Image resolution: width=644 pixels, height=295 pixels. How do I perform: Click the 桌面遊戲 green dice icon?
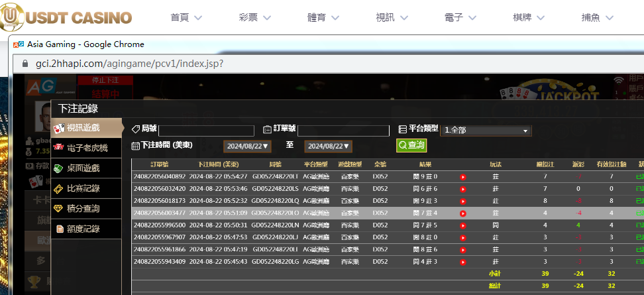(x=60, y=168)
